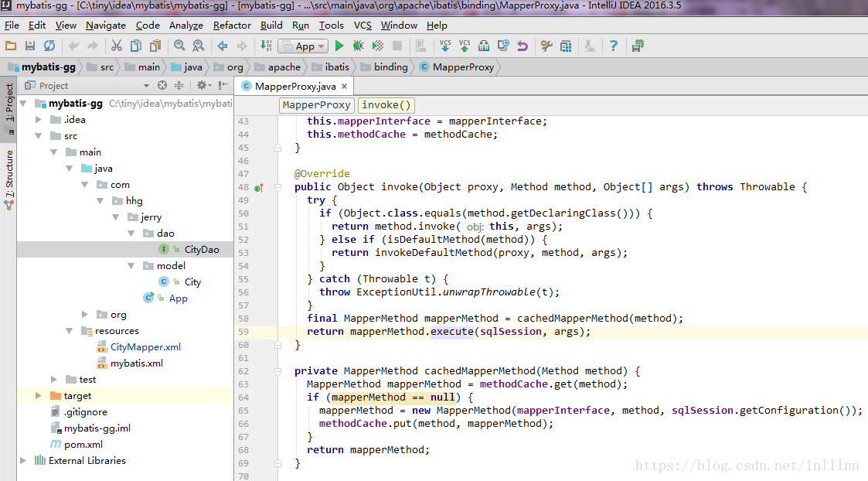
Task: Open the VCS menu
Action: (363, 25)
